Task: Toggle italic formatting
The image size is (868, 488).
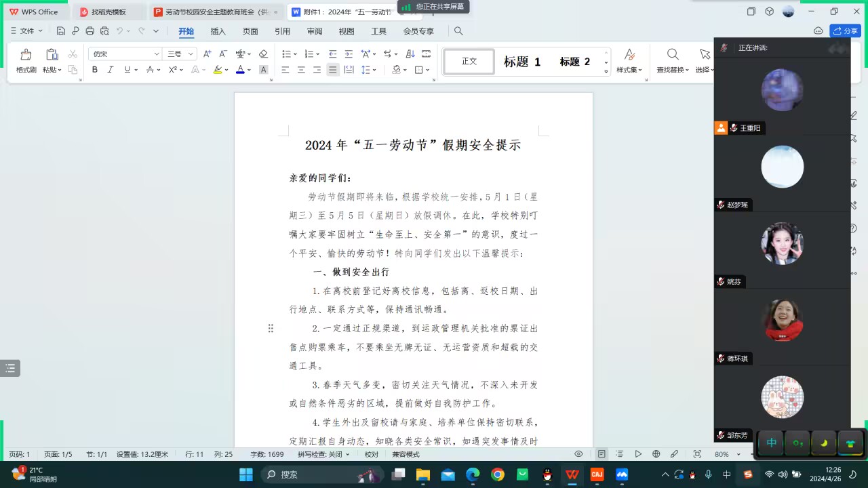Action: [x=111, y=70]
